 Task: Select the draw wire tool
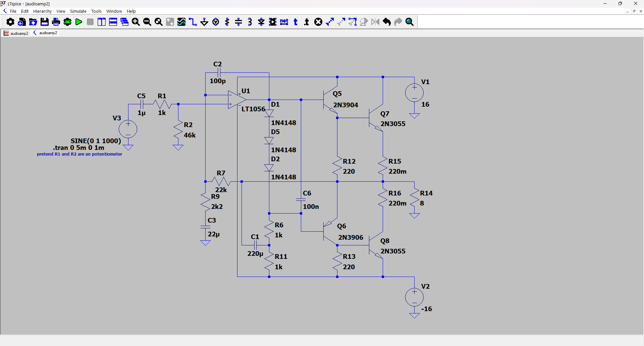(193, 22)
